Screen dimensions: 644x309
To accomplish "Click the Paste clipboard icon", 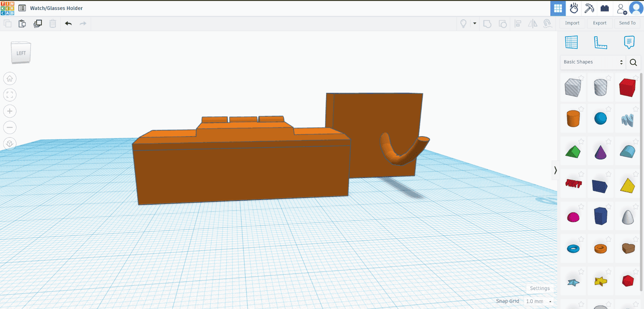I will click(x=22, y=24).
